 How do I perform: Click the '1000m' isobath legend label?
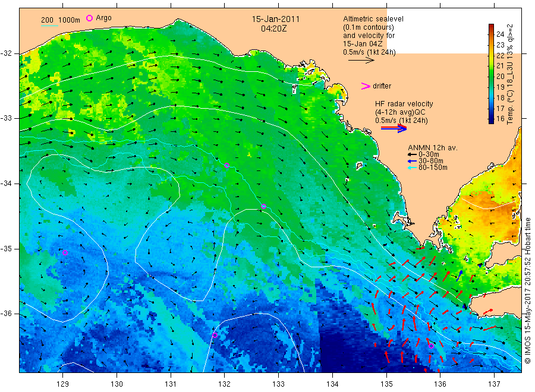pos(70,20)
